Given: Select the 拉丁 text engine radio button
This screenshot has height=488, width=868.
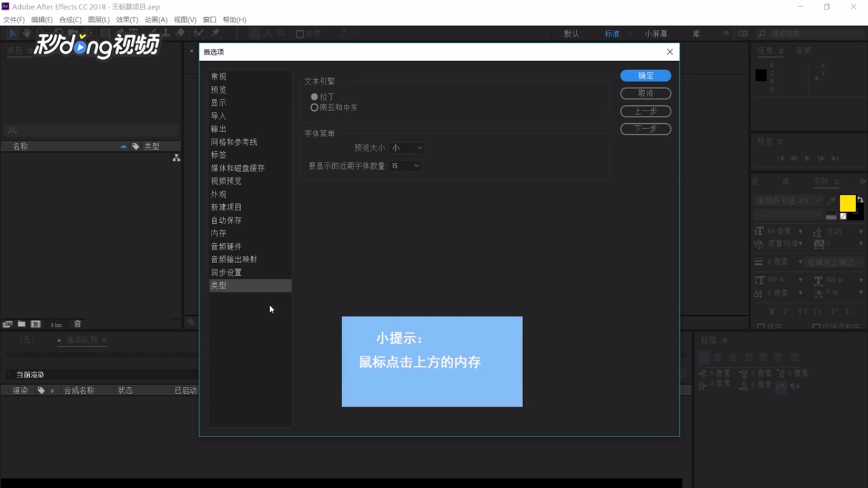Looking at the screenshot, I should click(x=314, y=97).
